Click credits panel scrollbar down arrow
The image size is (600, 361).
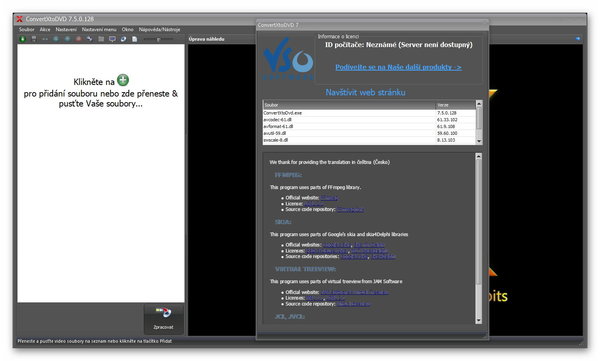point(478,321)
